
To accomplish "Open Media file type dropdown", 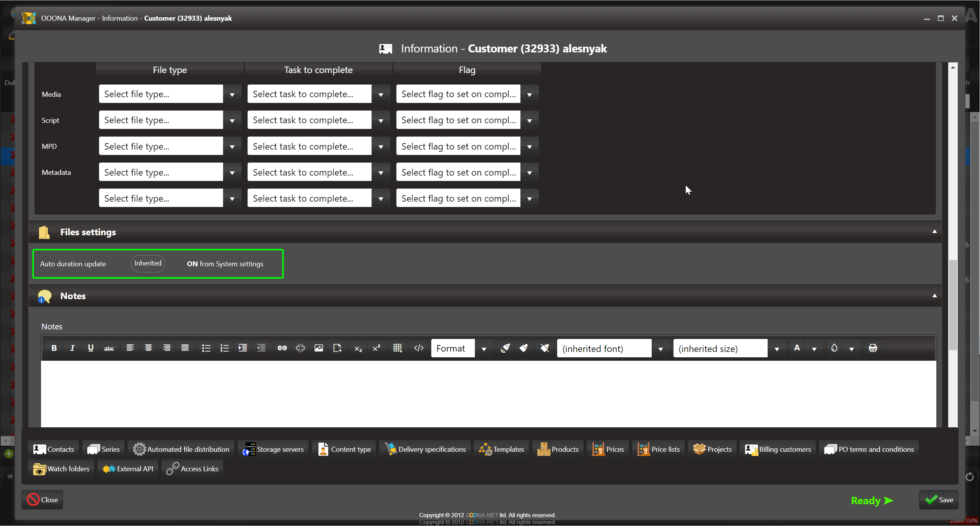I will coord(232,94).
